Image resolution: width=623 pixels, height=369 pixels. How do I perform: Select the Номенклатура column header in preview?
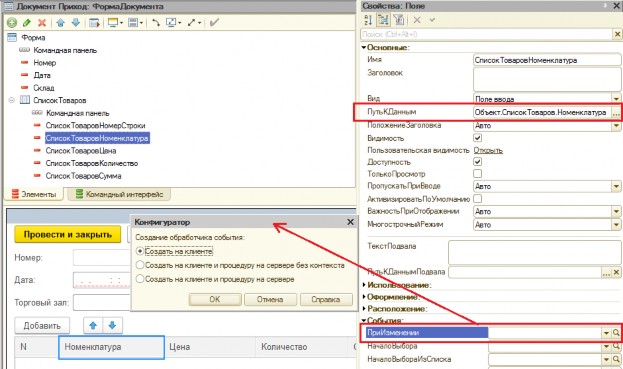coord(111,347)
